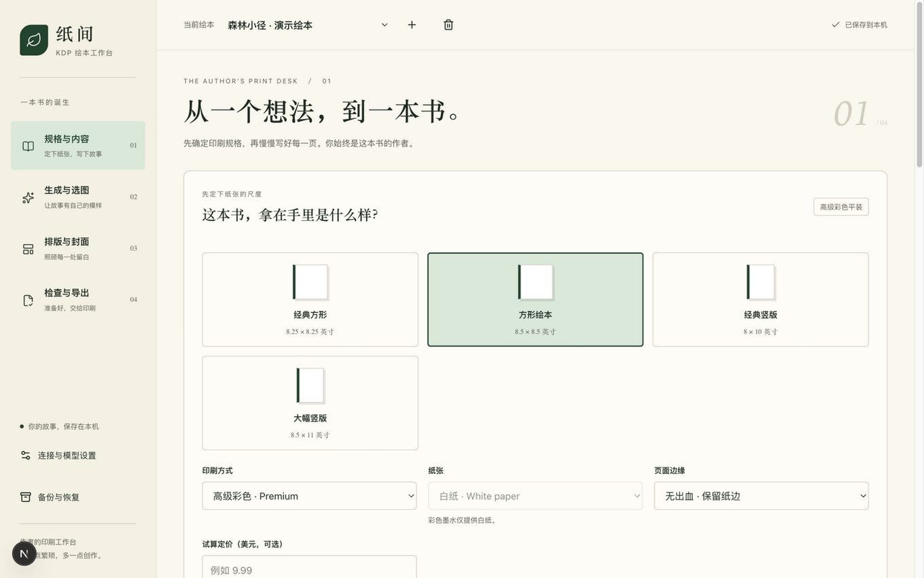This screenshot has width=924, height=578.
Task: Click the 纸间 leaf logo icon
Action: [x=34, y=40]
